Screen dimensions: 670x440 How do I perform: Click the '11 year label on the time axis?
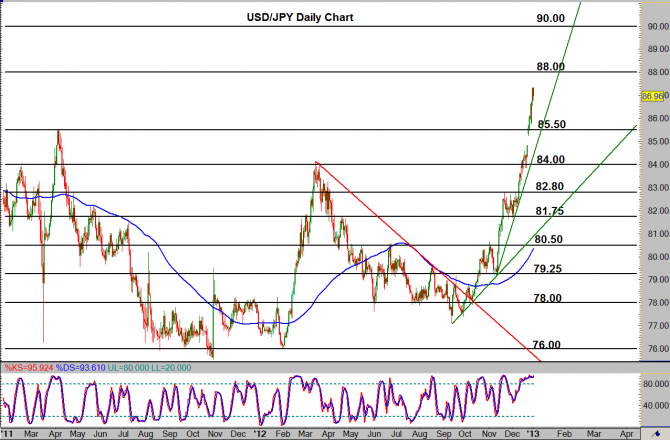pos(7,434)
